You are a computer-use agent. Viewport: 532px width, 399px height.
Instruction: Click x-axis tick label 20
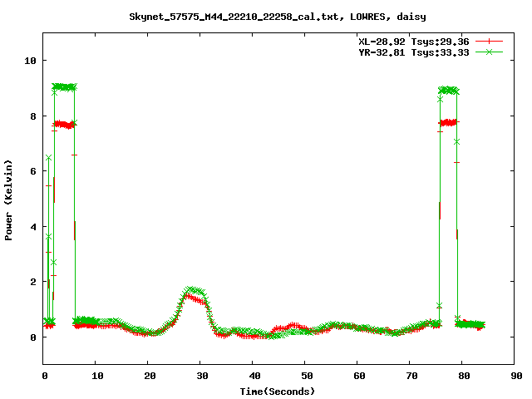point(150,376)
